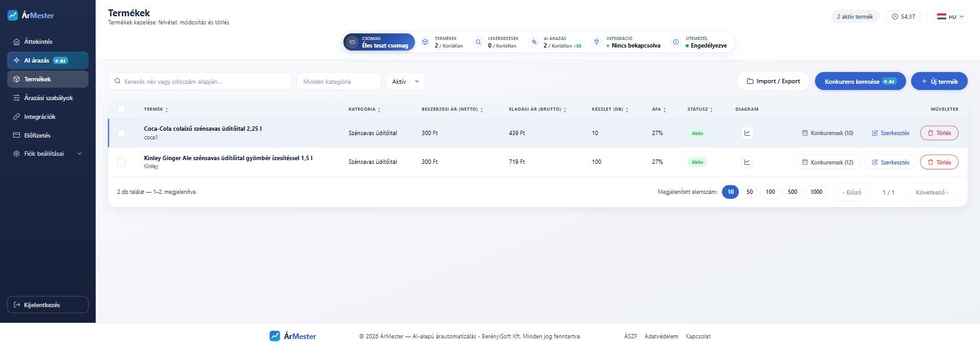
Task: Click Szerkesztés for Kinley row
Action: point(891,162)
